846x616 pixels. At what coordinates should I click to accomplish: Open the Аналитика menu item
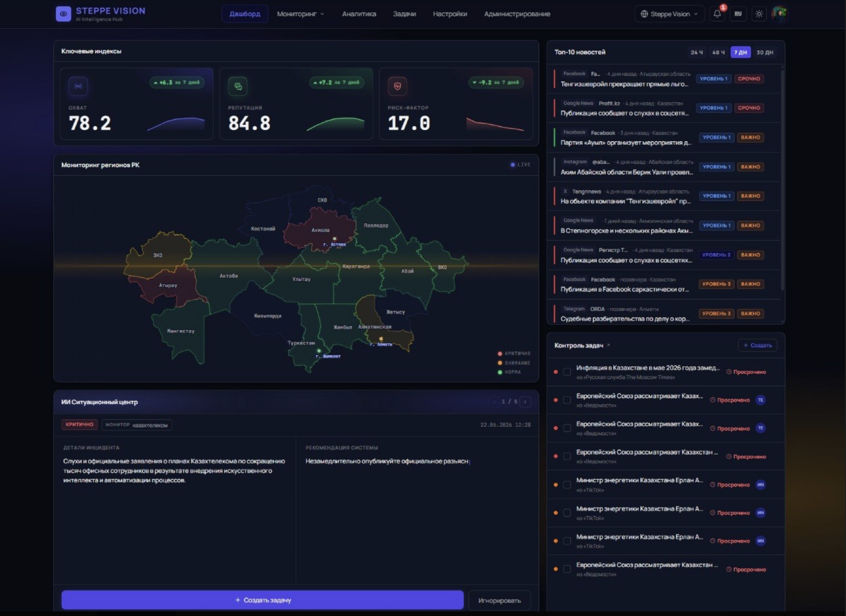[x=359, y=14]
